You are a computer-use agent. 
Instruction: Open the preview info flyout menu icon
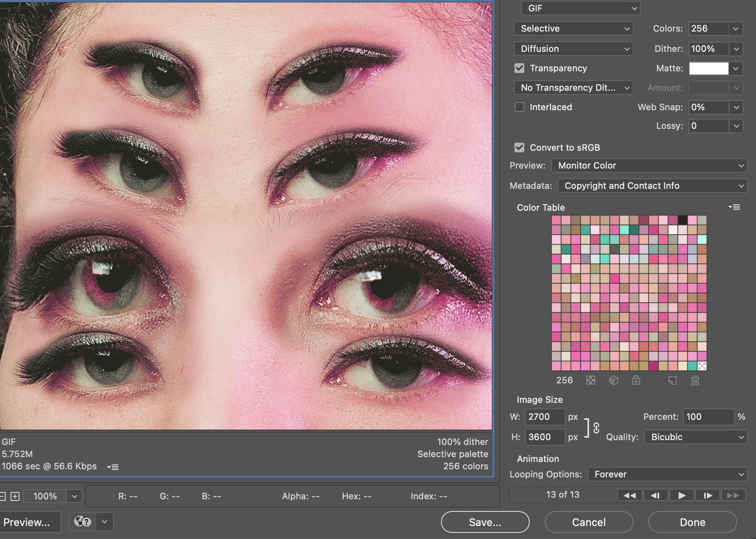pyautogui.click(x=113, y=467)
